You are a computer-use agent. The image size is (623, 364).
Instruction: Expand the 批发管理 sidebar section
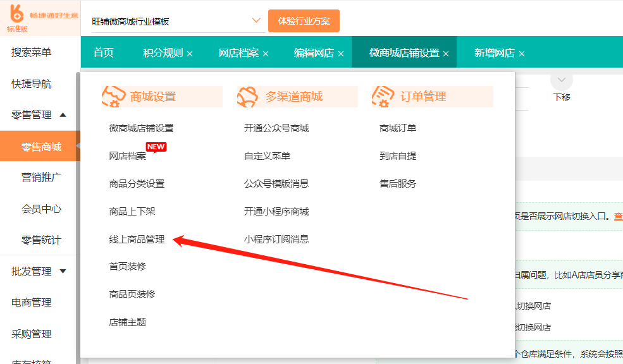[x=63, y=272]
